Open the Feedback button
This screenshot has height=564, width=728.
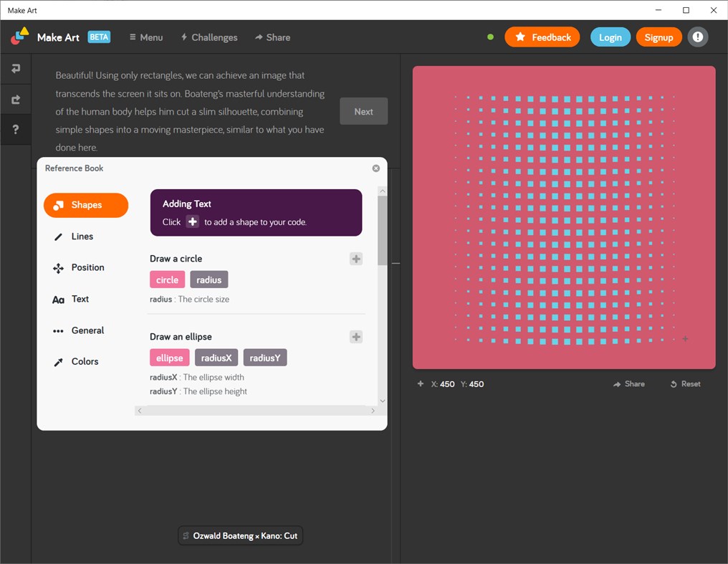tap(542, 37)
